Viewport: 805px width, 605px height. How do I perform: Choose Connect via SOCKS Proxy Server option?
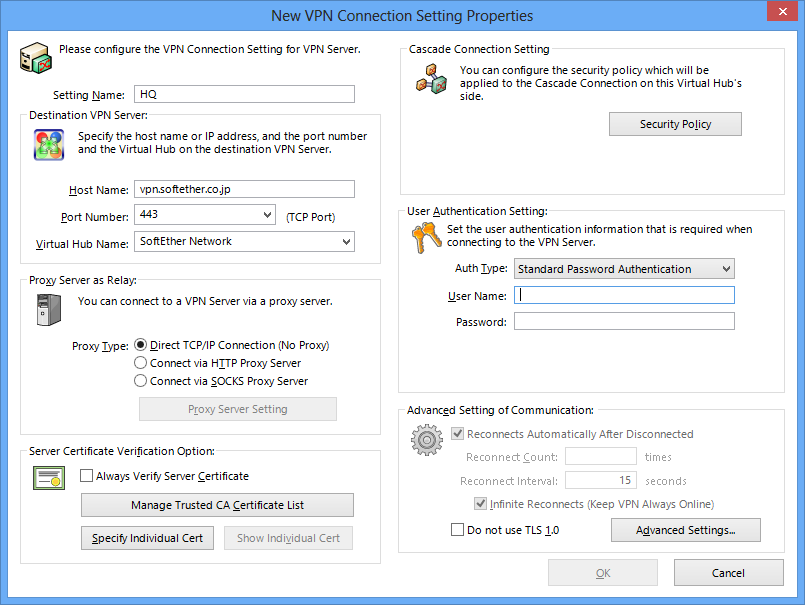pos(140,381)
